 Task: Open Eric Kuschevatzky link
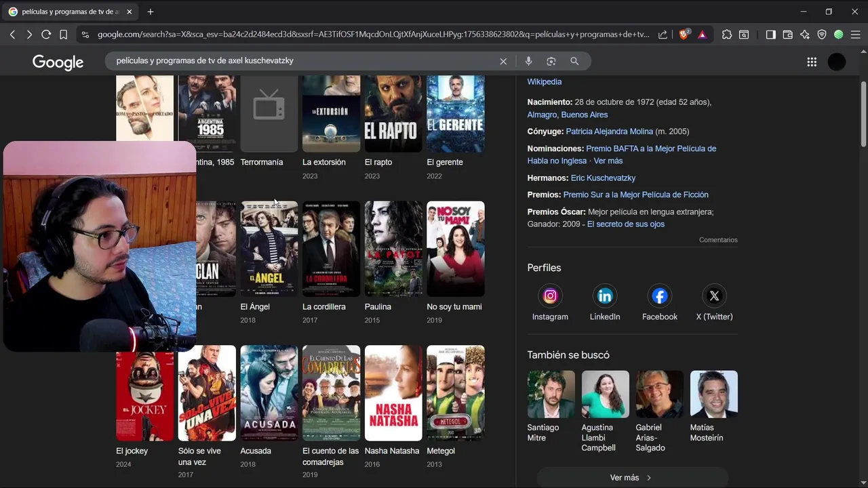603,178
